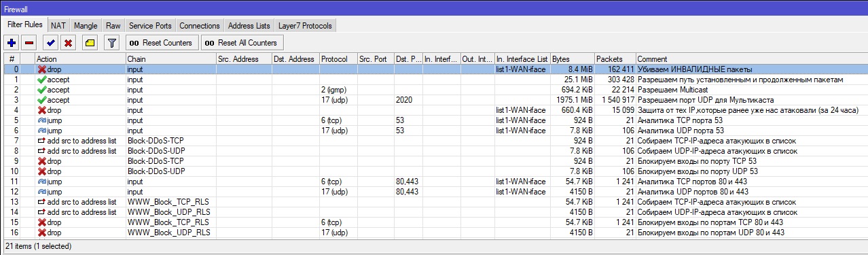The image size is (868, 255).
Task: Remove selected rule with minus icon
Action: click(29, 43)
